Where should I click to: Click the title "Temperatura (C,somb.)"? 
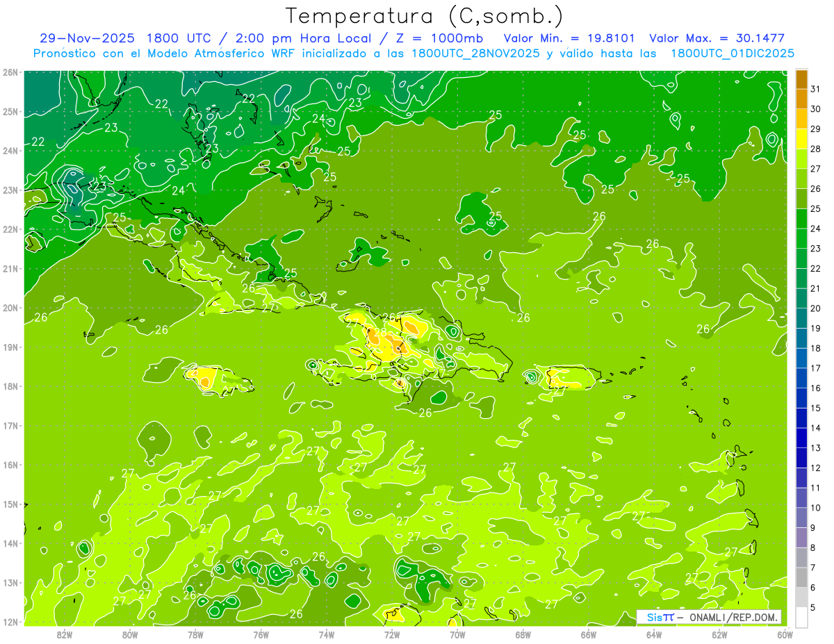[424, 17]
